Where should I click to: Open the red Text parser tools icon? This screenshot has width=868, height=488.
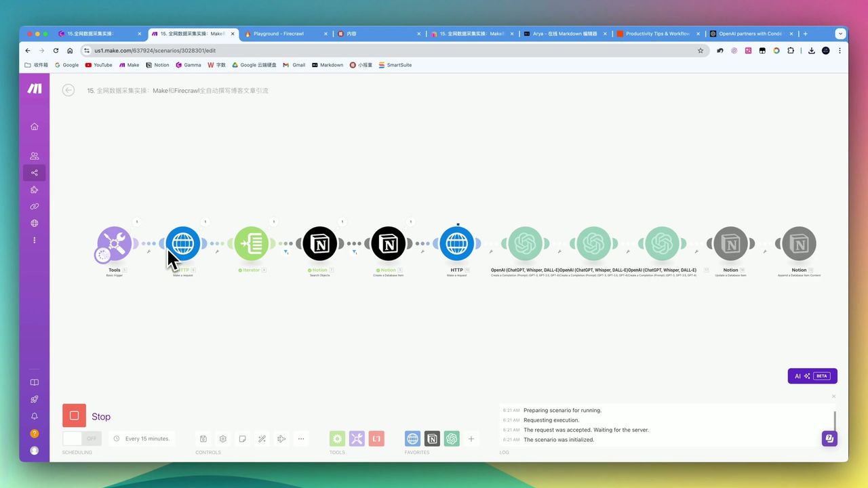376,439
